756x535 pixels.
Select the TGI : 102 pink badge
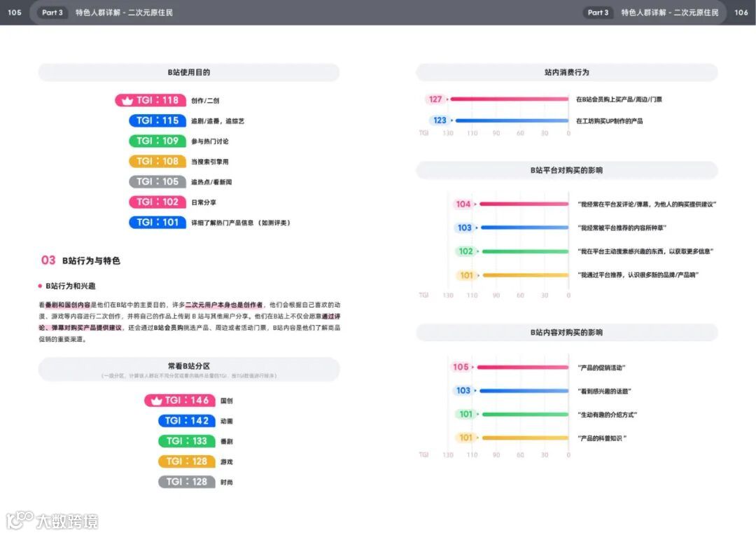[157, 202]
